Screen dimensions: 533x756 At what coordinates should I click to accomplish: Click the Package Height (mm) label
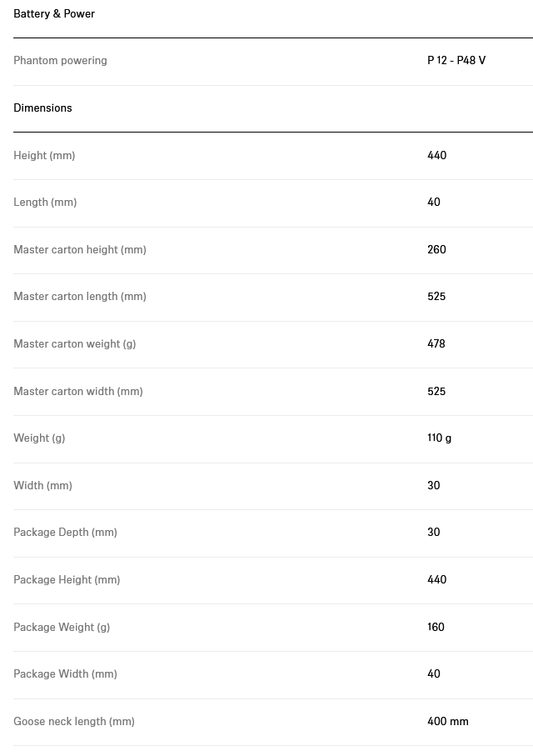click(x=67, y=580)
